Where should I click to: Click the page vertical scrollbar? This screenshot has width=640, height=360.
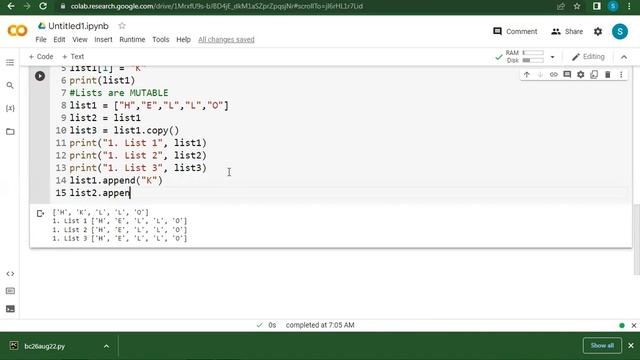pyautogui.click(x=636, y=239)
